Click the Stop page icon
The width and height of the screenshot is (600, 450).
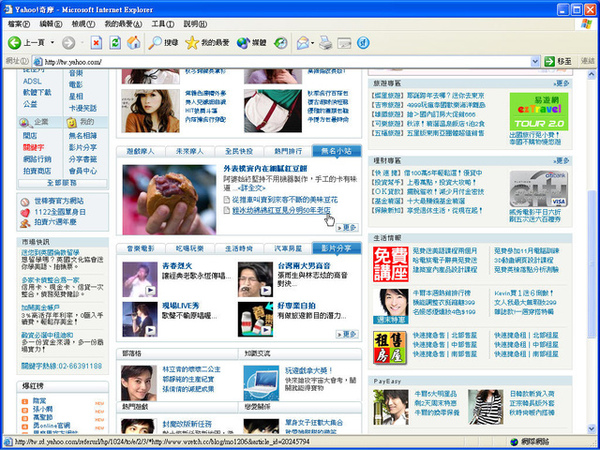[96, 43]
